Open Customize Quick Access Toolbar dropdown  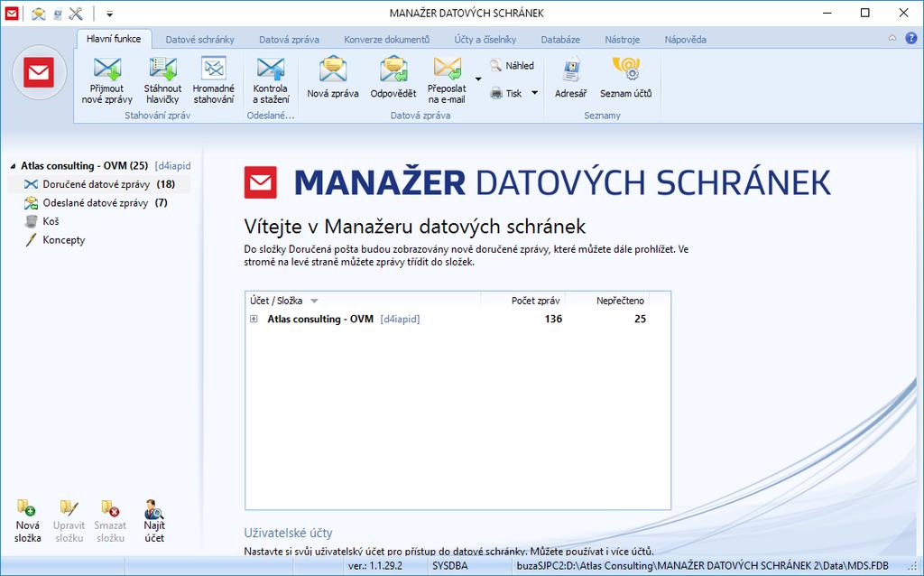tap(109, 14)
